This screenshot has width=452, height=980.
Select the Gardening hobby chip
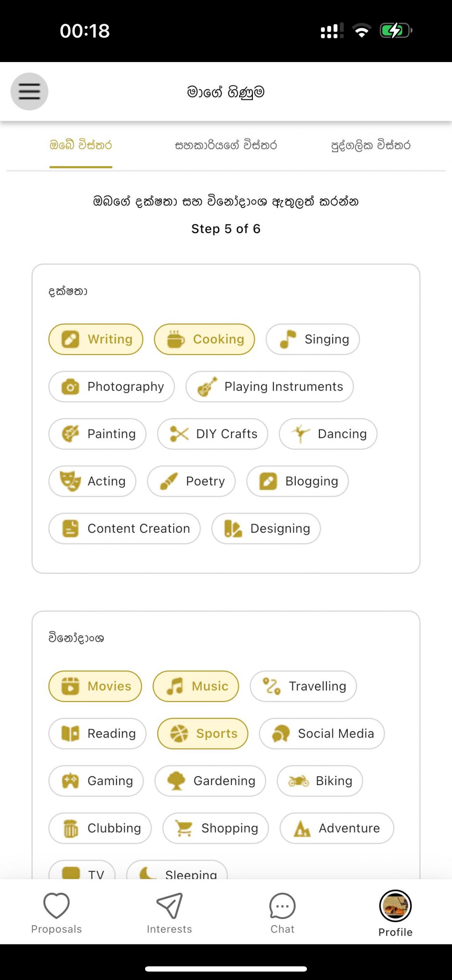[210, 781]
